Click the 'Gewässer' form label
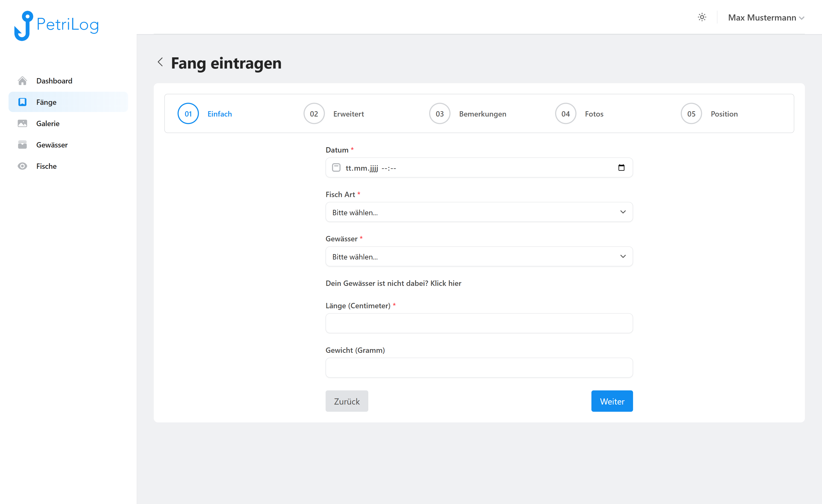Viewport: 822px width, 504px height. click(x=341, y=239)
